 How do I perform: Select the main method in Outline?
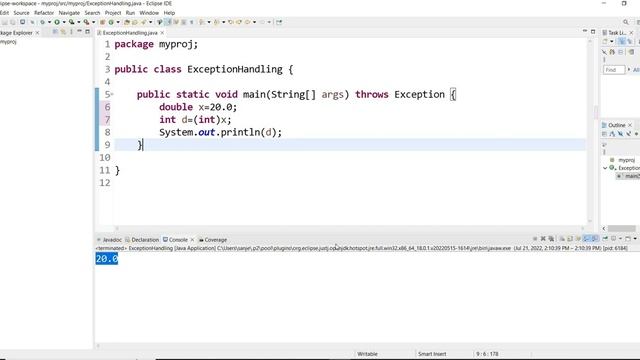point(629,176)
